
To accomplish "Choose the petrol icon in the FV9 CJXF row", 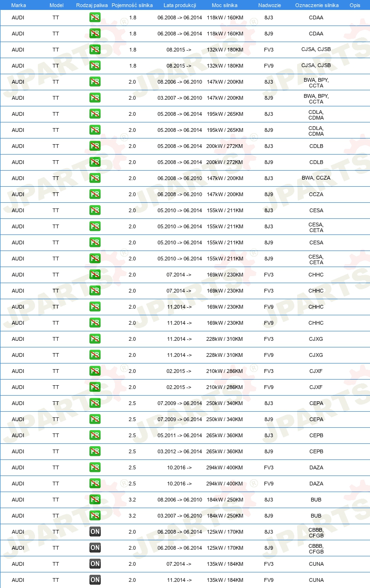I will [95, 387].
